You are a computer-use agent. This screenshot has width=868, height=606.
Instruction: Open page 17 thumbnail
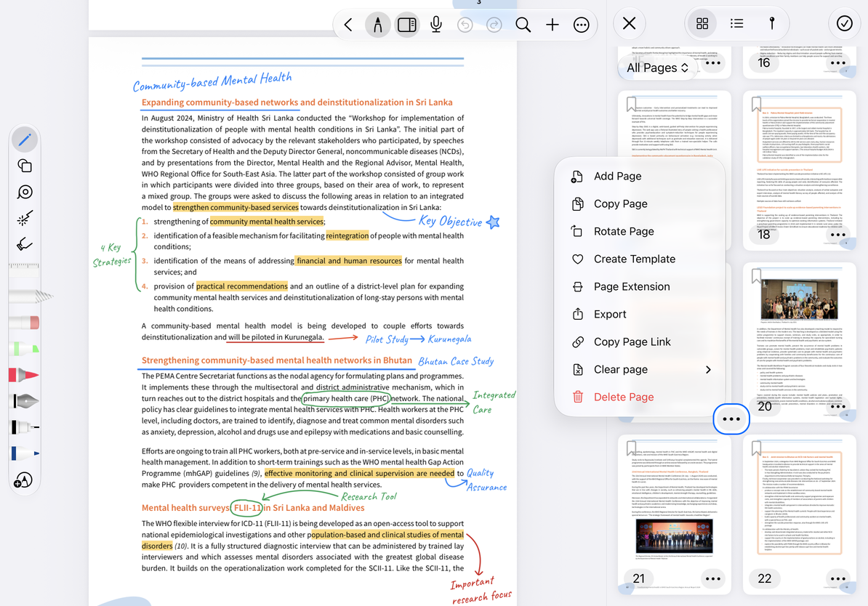(x=674, y=125)
